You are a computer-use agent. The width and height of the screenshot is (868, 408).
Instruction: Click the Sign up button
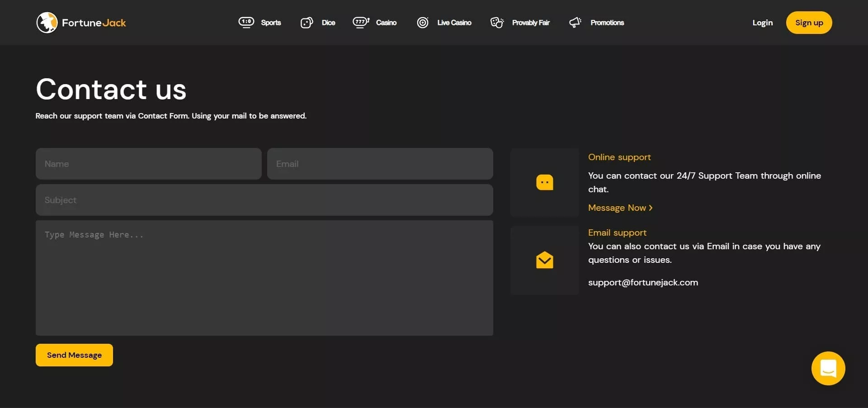(809, 23)
